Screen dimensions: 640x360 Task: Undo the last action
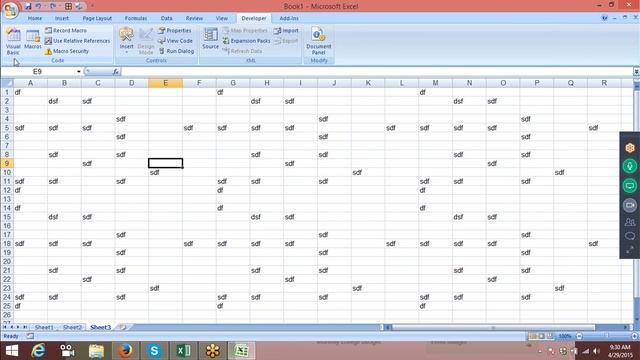tap(39, 6)
